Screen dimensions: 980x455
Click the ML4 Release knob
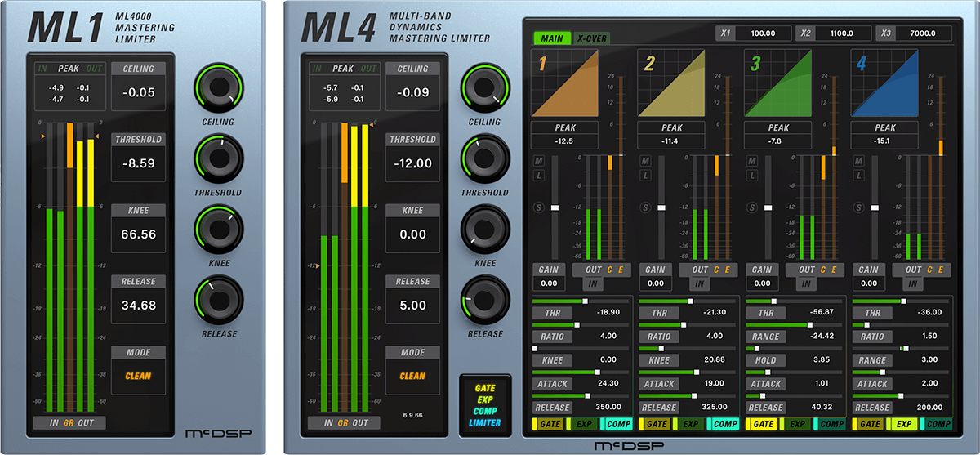click(x=485, y=301)
